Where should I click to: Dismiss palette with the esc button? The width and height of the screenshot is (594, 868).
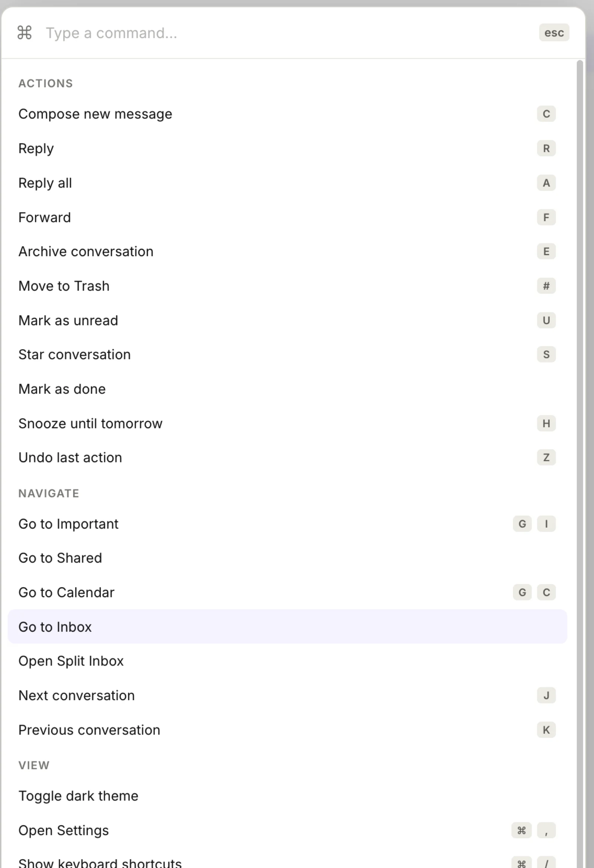coord(554,33)
